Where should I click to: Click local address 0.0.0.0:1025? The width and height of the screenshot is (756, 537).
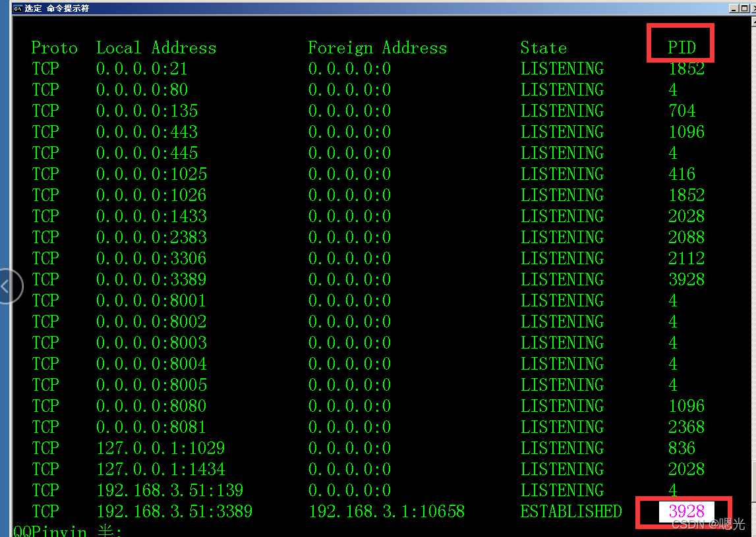[x=152, y=174]
